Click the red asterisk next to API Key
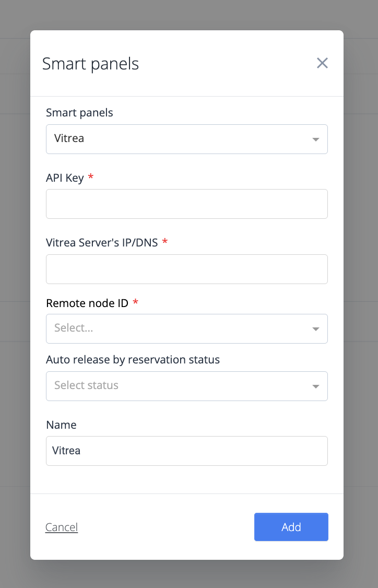The image size is (378, 588). 90,177
